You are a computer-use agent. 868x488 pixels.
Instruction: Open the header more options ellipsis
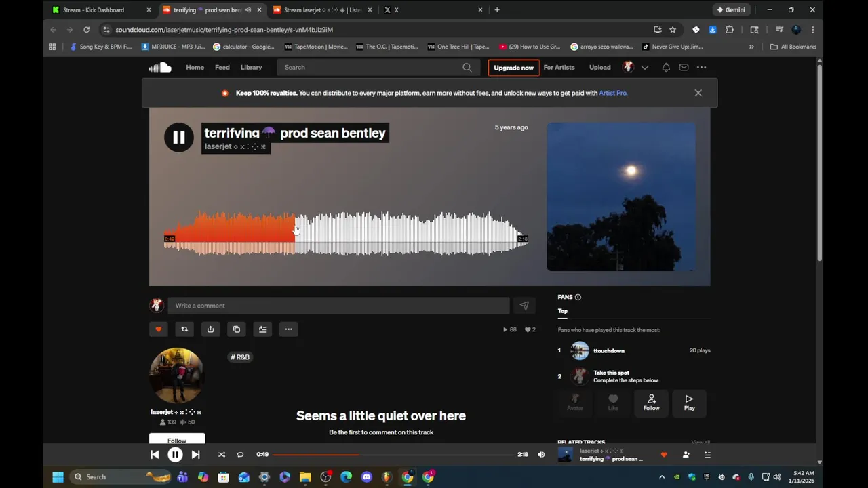pos(701,67)
